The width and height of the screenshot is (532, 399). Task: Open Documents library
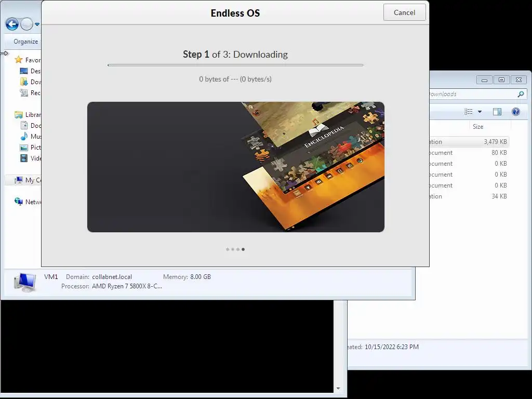pyautogui.click(x=31, y=126)
